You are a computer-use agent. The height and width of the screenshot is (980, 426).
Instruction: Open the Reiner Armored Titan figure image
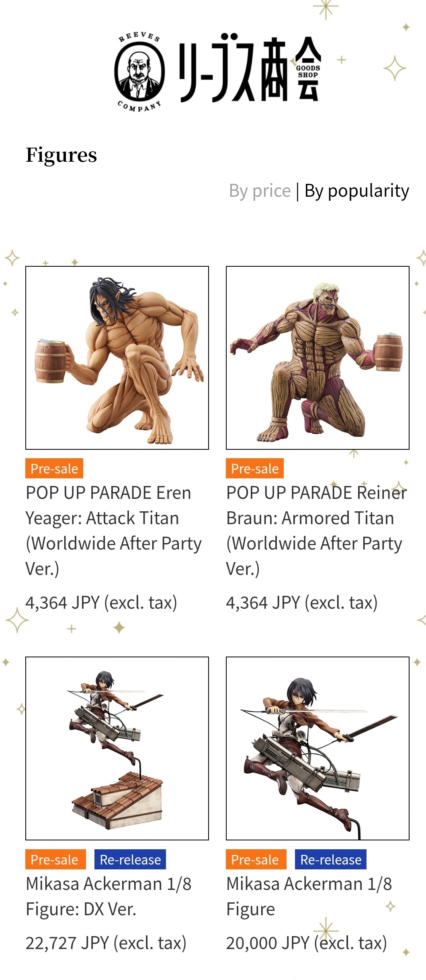[x=317, y=358]
